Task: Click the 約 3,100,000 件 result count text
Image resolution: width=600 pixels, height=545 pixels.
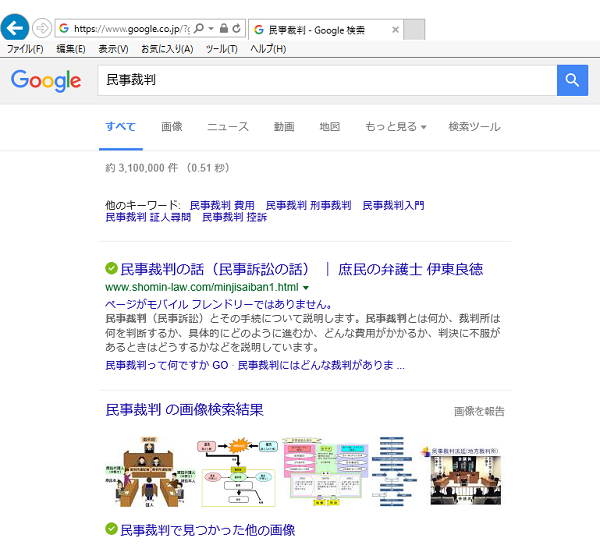Action: (x=142, y=168)
